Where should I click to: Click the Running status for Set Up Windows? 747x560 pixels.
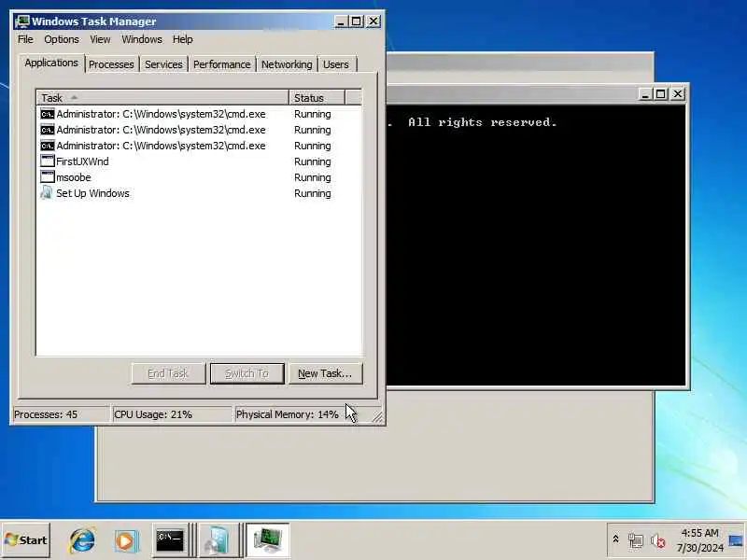pyautogui.click(x=313, y=193)
